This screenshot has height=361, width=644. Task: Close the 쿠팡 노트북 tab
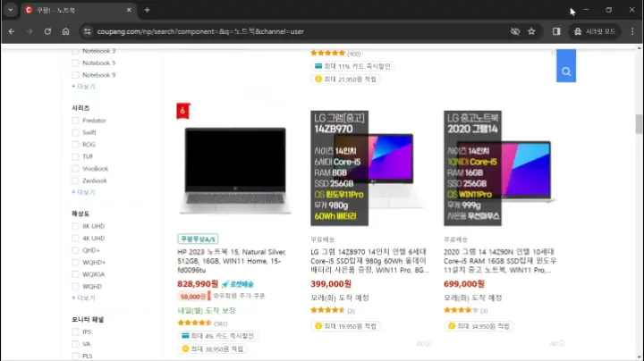pyautogui.click(x=129, y=10)
